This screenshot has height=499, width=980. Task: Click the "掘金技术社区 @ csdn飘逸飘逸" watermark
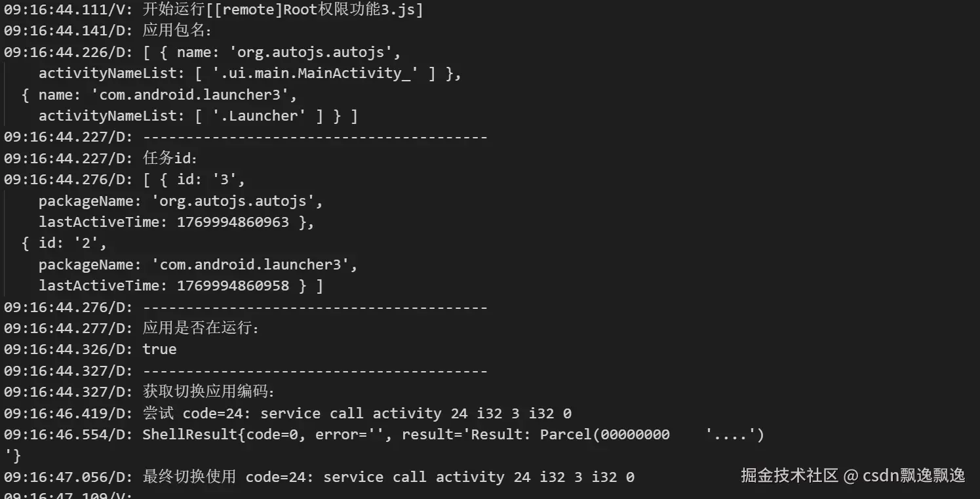pyautogui.click(x=853, y=475)
